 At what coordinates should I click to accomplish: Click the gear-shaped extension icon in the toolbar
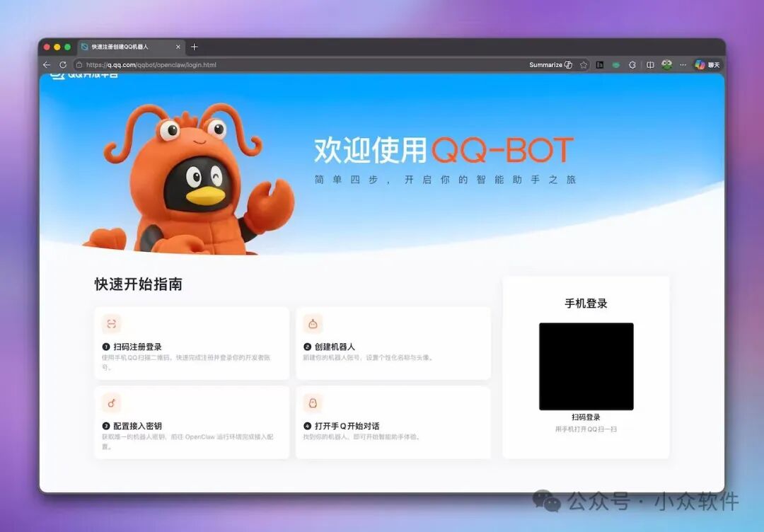632,64
